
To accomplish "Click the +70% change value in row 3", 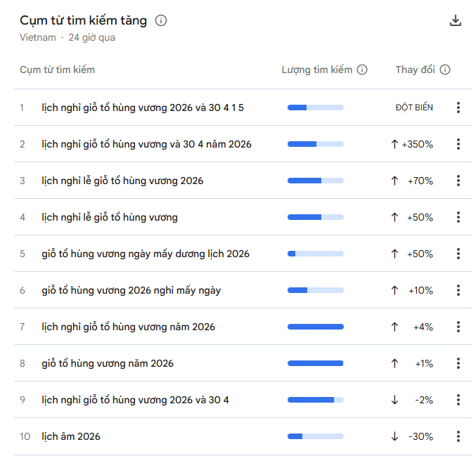I will (x=420, y=181).
